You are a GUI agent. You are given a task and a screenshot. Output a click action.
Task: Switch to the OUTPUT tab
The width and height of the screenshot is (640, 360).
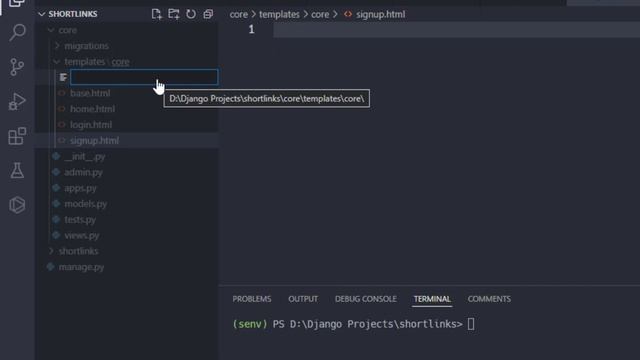click(x=303, y=299)
